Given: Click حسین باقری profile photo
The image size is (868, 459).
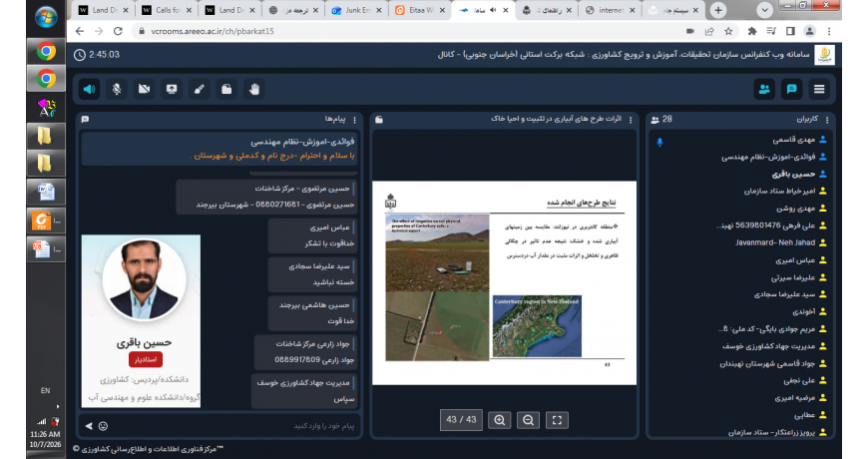Looking at the screenshot, I should tap(144, 279).
